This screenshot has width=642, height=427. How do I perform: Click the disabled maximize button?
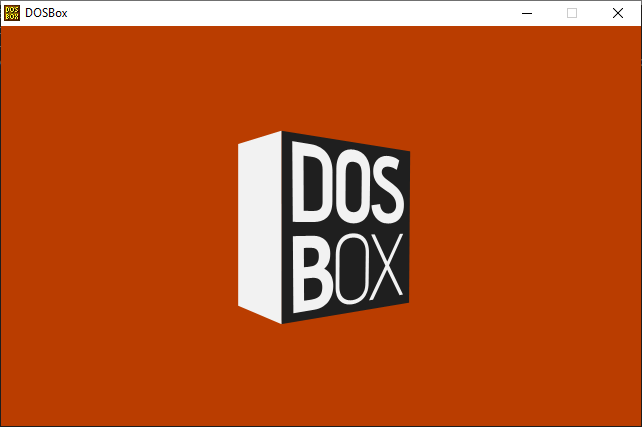[572, 13]
